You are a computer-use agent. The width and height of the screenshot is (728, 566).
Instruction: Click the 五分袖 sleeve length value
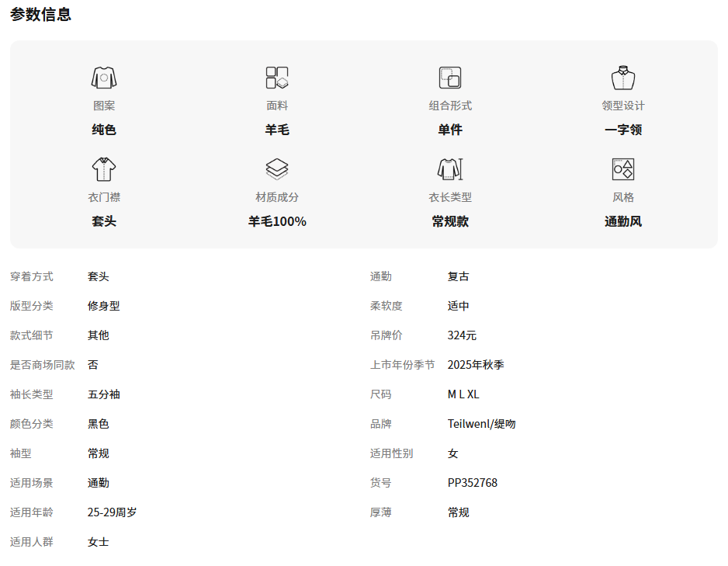coord(104,394)
